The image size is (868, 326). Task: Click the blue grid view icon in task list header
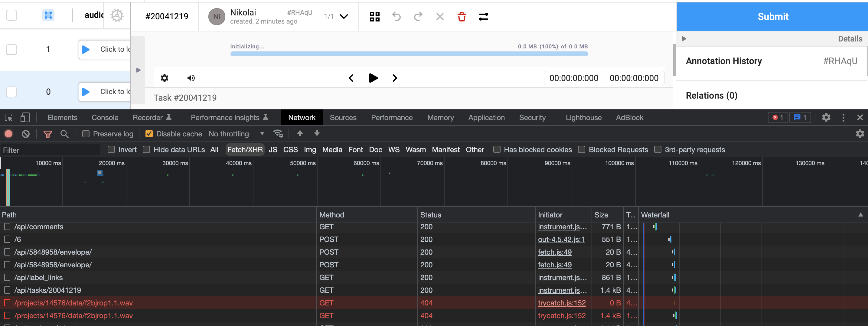[x=48, y=15]
